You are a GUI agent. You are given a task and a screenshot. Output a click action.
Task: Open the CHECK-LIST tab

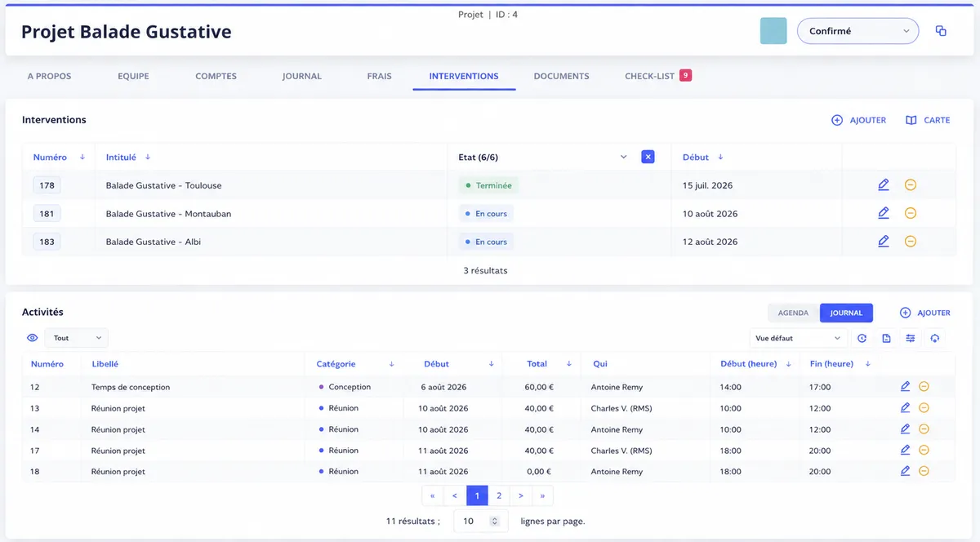pos(658,76)
